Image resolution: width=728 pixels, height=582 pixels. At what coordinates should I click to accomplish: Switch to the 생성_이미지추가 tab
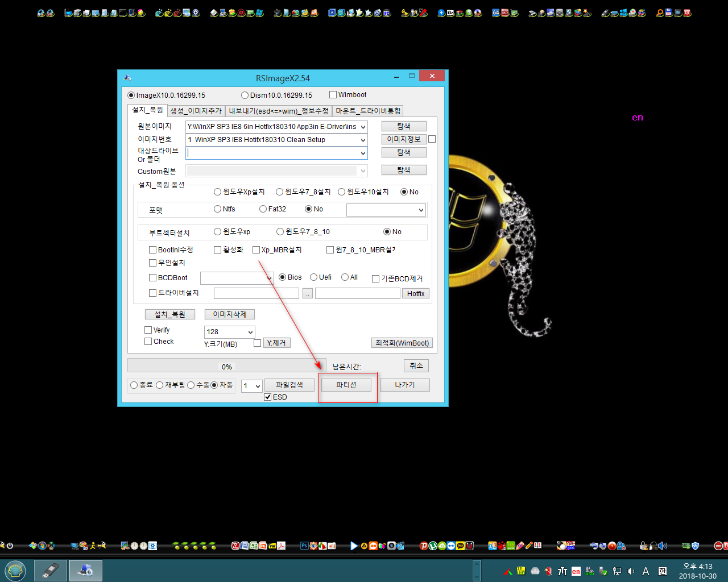point(196,111)
